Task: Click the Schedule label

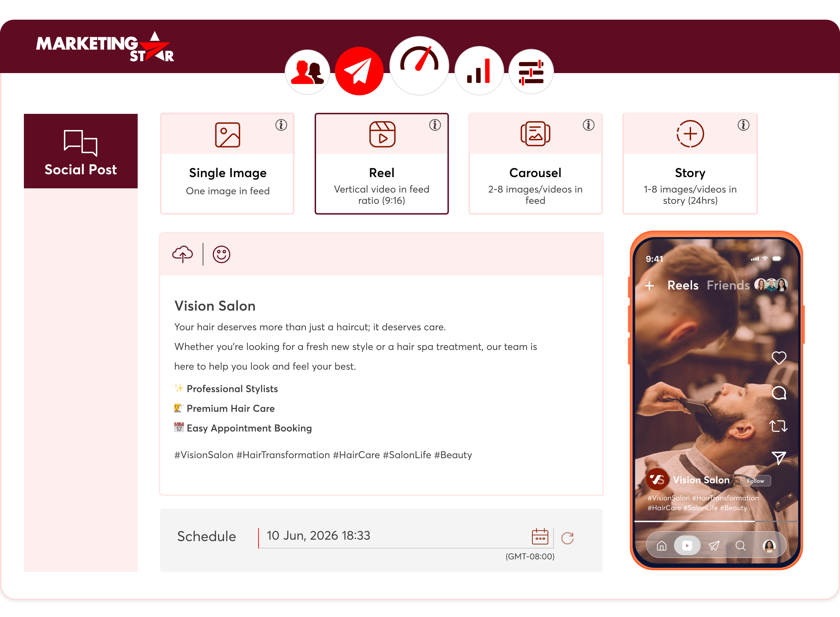Action: point(206,537)
